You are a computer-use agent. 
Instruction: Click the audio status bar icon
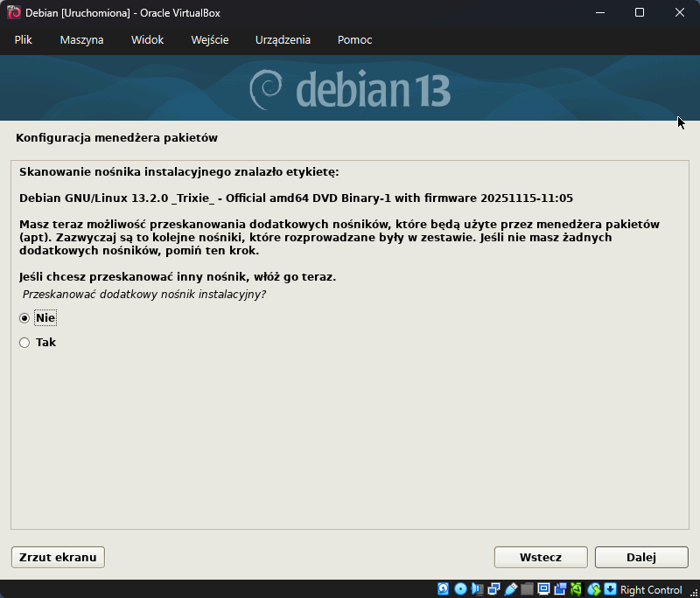(x=477, y=589)
